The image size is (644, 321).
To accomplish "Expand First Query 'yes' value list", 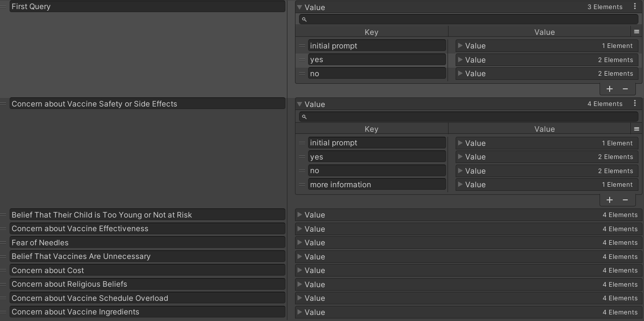I will pos(460,60).
